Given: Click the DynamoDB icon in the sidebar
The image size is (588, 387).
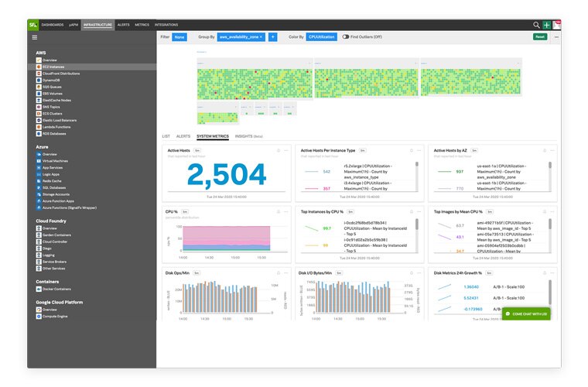Looking at the screenshot, I should click(39, 80).
